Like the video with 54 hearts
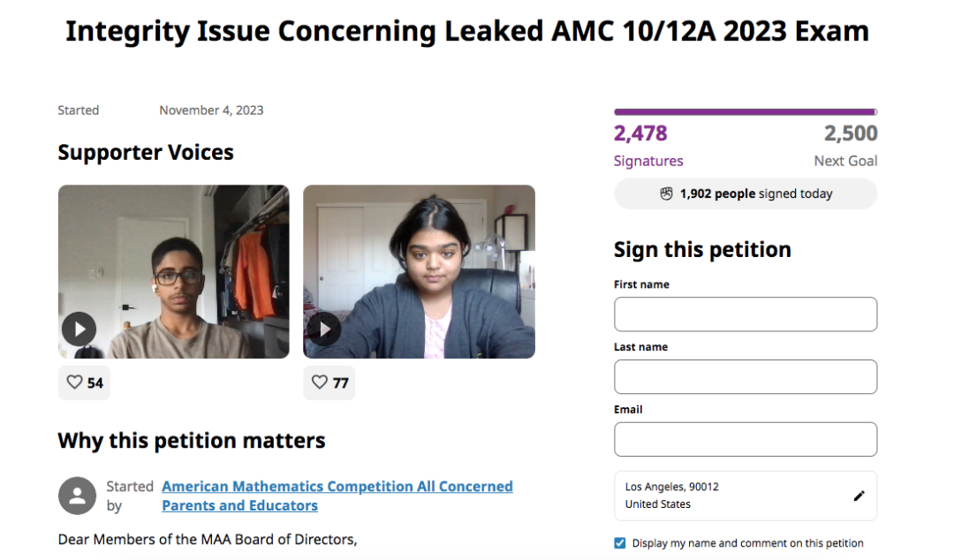This screenshot has height=560, width=954. point(84,382)
